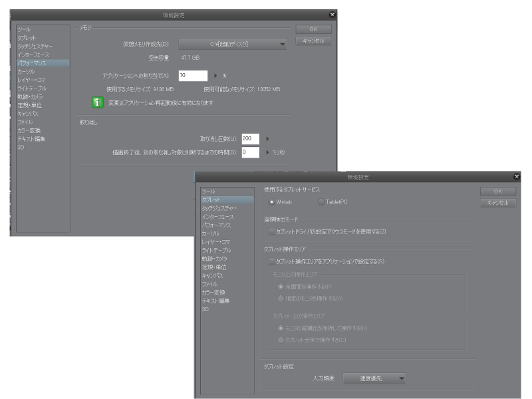This screenshot has height=399, width=532.
Task: Open slider arrow beside memory allocation percentage
Action: click(x=215, y=76)
